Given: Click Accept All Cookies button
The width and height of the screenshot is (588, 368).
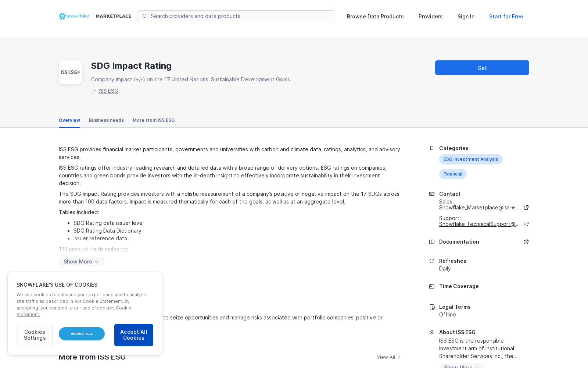Looking at the screenshot, I should click(134, 335).
